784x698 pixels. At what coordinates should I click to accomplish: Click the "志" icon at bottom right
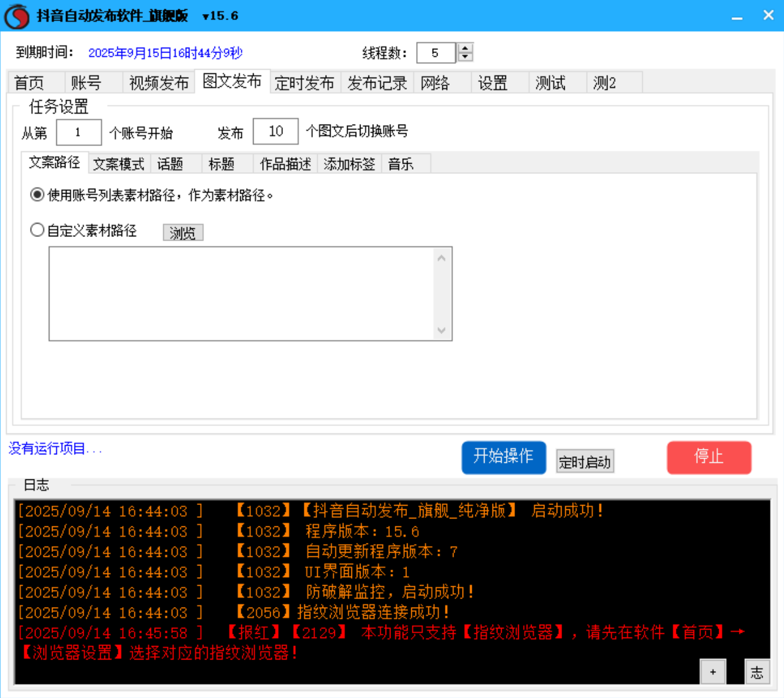tap(758, 672)
